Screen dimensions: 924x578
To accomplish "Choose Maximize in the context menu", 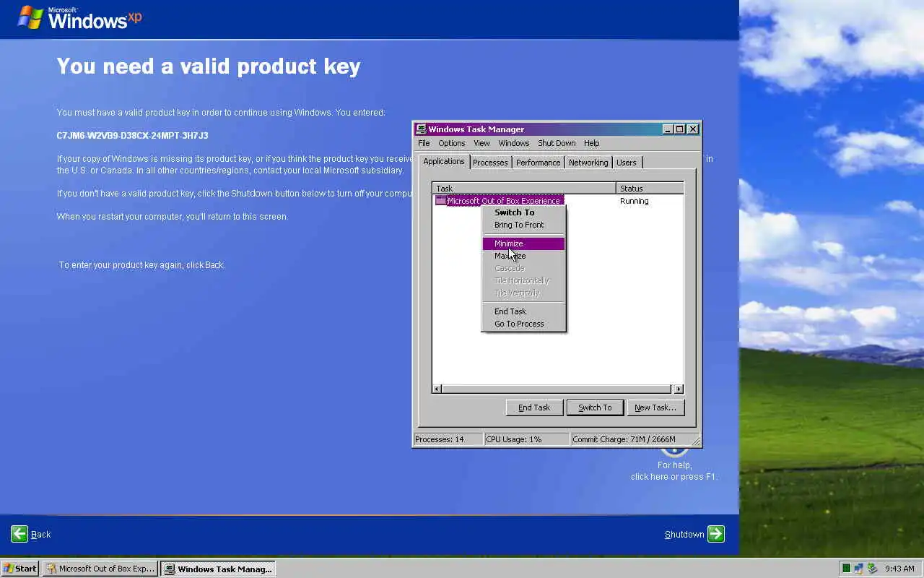I will [523, 256].
